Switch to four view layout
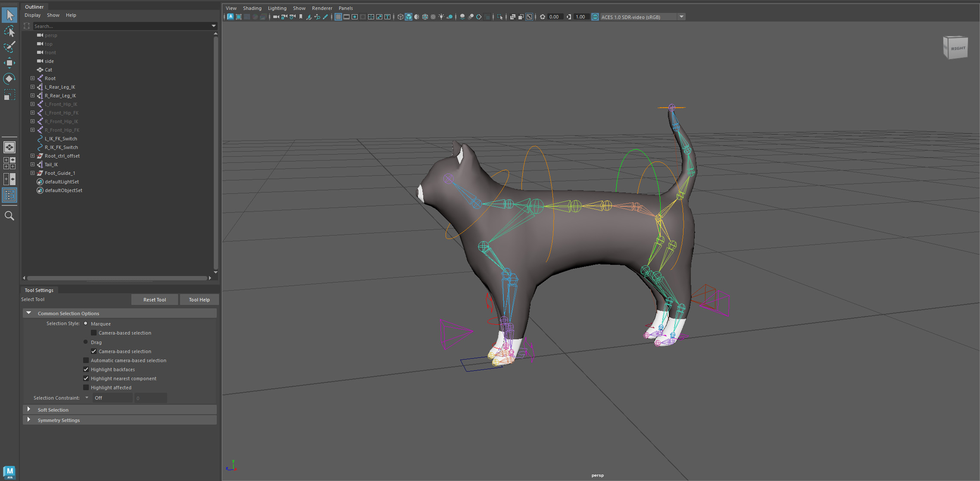The image size is (980, 481). pos(9,163)
